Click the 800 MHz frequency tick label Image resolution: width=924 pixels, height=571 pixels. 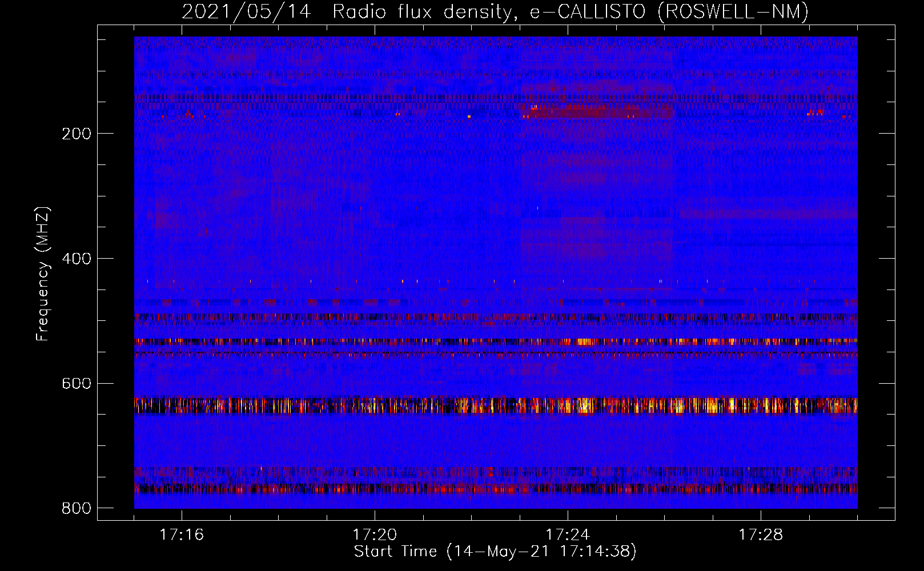(77, 508)
